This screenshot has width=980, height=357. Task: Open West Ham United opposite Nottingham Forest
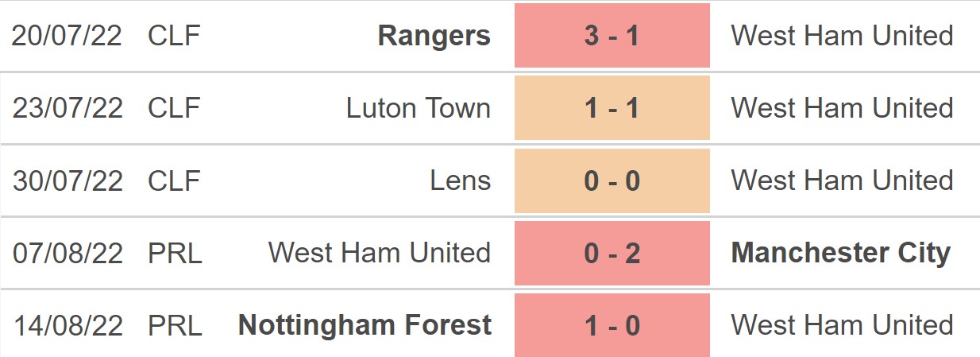[842, 324]
